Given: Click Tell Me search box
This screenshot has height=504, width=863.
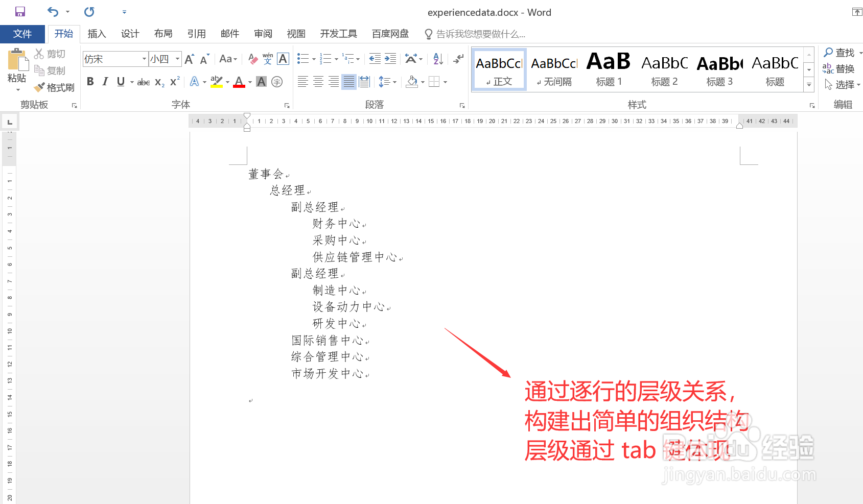Looking at the screenshot, I should (475, 34).
